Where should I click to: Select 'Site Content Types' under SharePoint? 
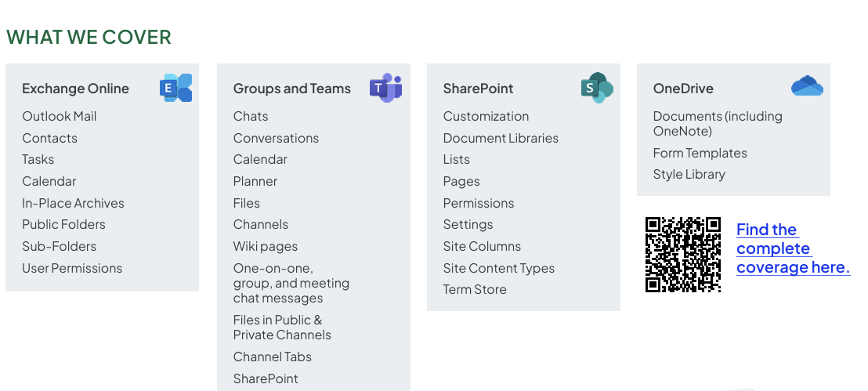pyautogui.click(x=499, y=268)
